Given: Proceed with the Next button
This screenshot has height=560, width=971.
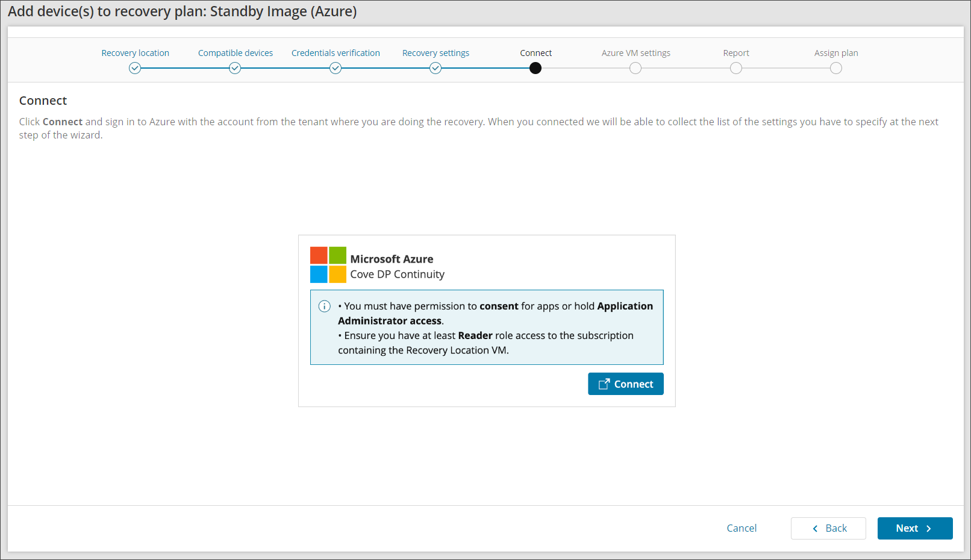Looking at the screenshot, I should click(914, 528).
